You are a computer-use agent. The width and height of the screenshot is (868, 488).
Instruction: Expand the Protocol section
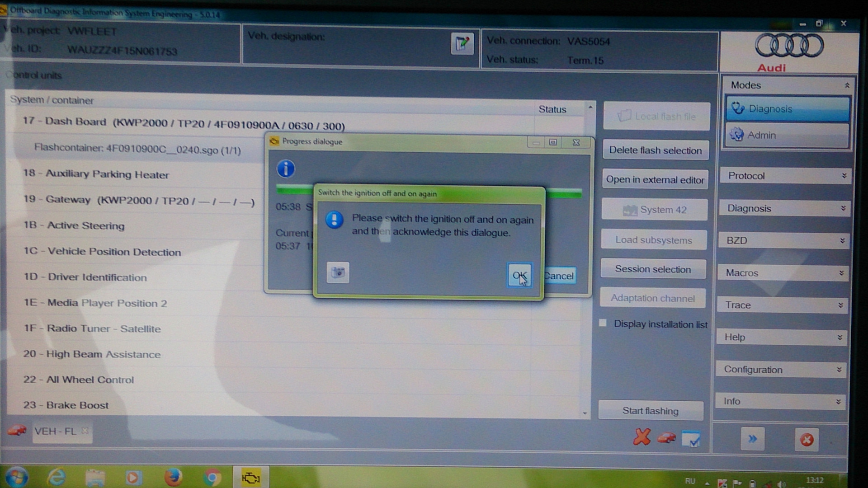point(786,176)
